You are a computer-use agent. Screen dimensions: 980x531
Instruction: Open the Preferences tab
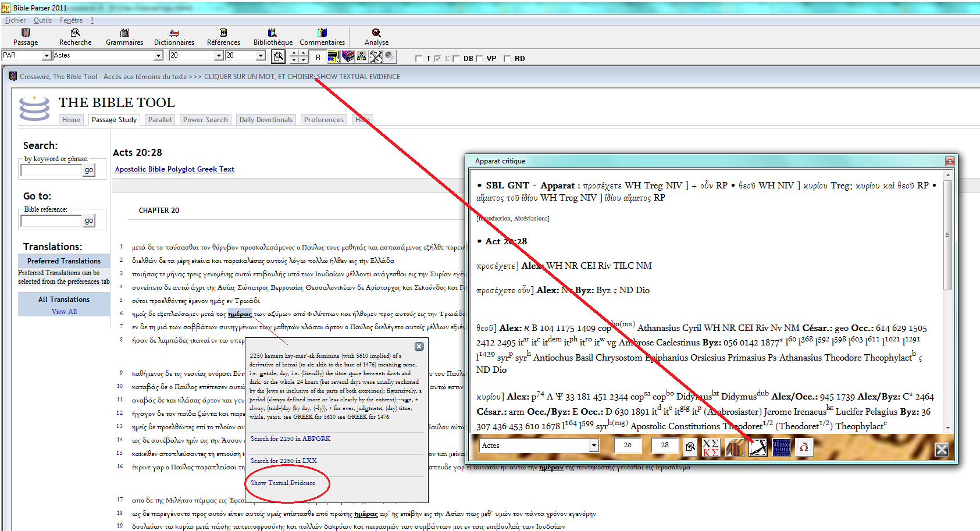pyautogui.click(x=323, y=120)
